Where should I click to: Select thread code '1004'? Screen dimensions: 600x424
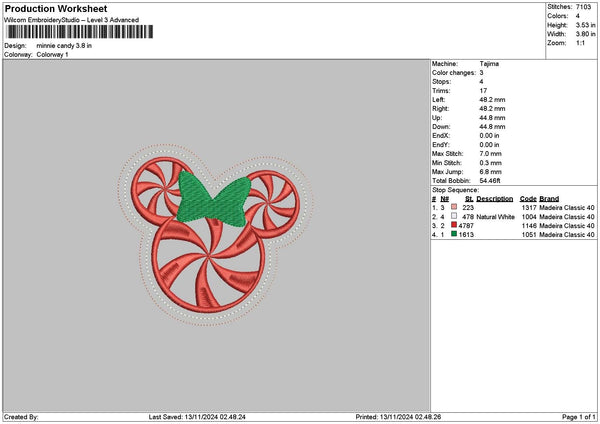coord(529,217)
